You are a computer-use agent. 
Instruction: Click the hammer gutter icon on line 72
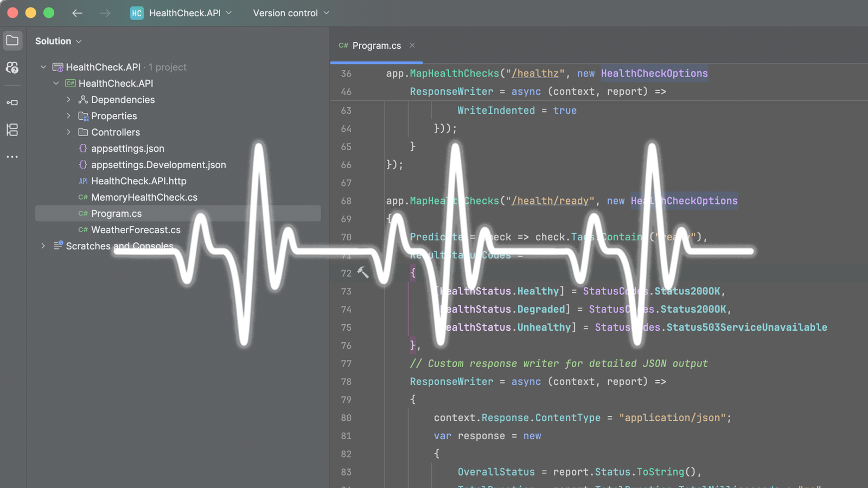[x=363, y=273]
